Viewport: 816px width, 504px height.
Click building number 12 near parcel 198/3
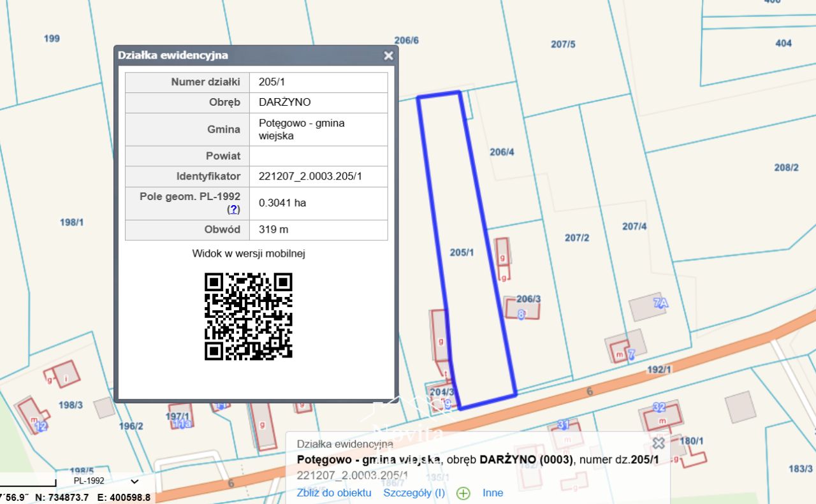tap(41, 426)
